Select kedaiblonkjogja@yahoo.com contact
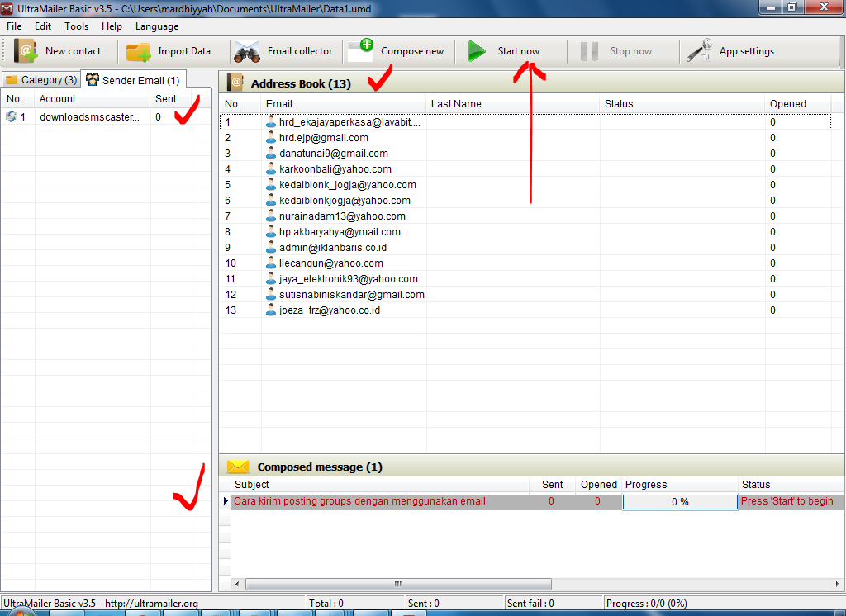 coord(345,200)
